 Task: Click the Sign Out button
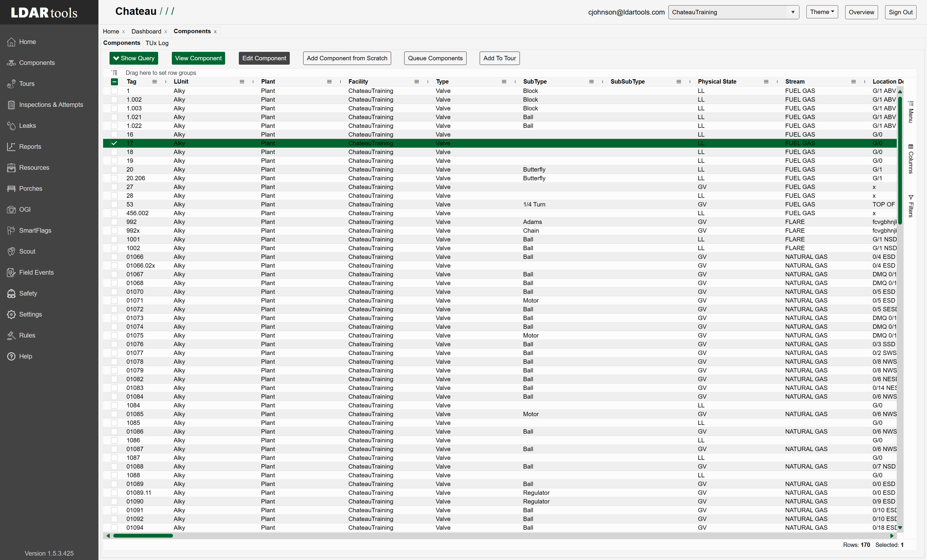900,12
